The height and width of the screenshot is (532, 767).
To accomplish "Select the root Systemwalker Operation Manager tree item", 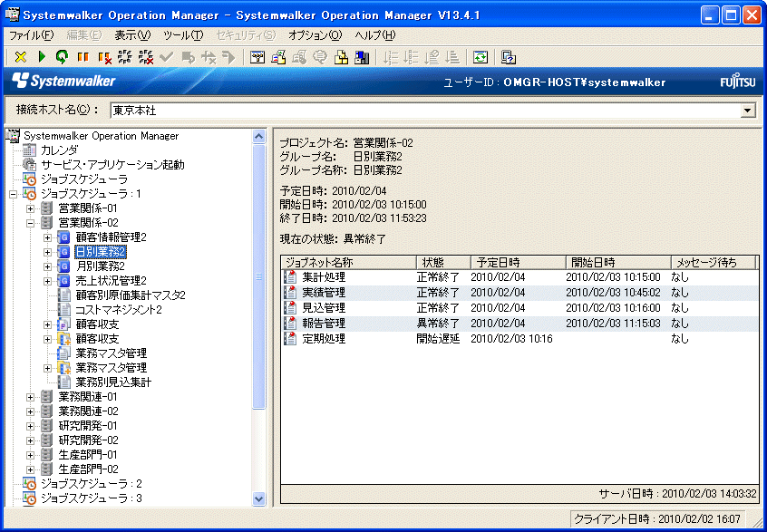I will click(102, 136).
